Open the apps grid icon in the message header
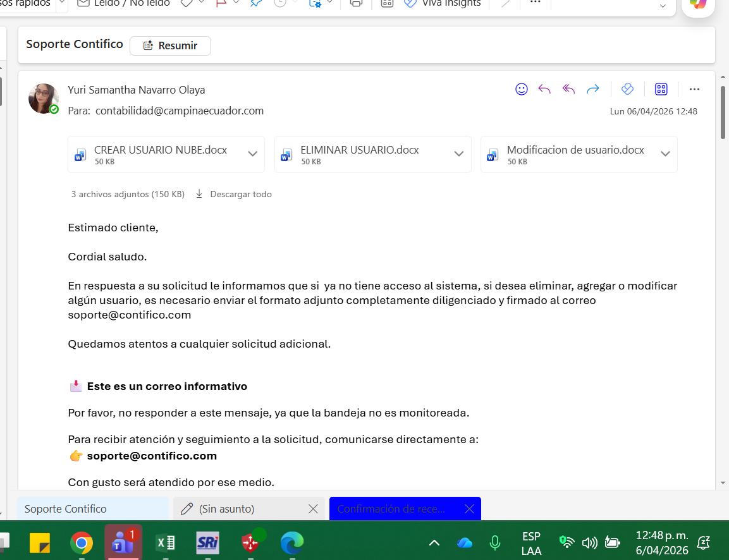The width and height of the screenshot is (729, 560). [x=661, y=88]
